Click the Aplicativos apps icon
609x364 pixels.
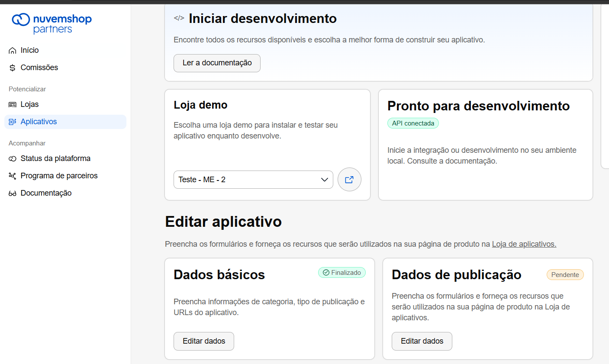click(x=13, y=122)
